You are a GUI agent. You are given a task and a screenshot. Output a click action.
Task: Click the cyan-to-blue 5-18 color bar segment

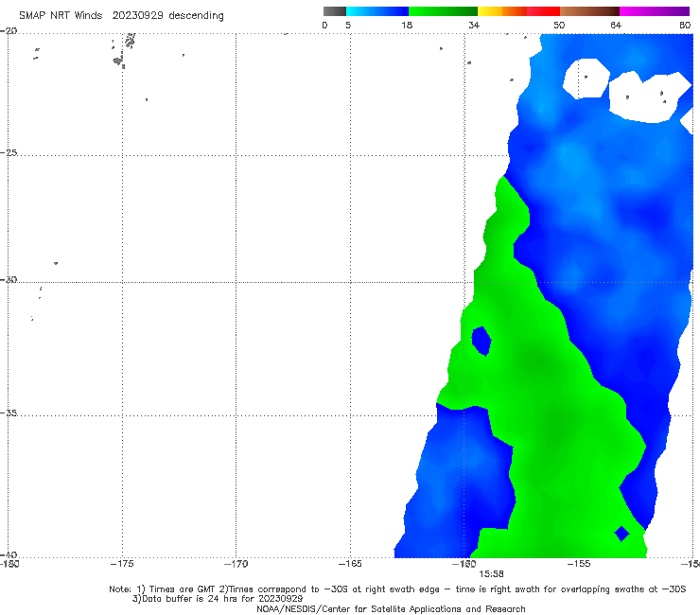377,11
